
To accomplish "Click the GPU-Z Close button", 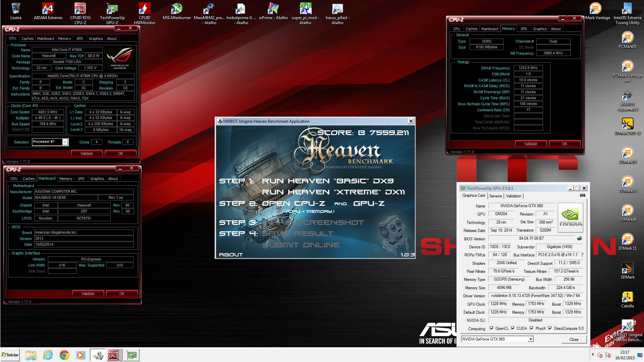I will pyautogui.click(x=574, y=340).
